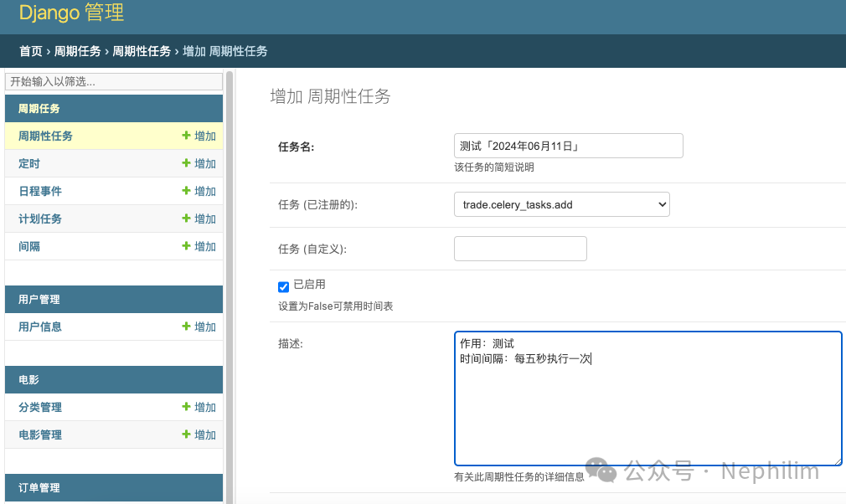Click the plus icon next to 电影管理
This screenshot has width=846, height=504.
(x=187, y=435)
